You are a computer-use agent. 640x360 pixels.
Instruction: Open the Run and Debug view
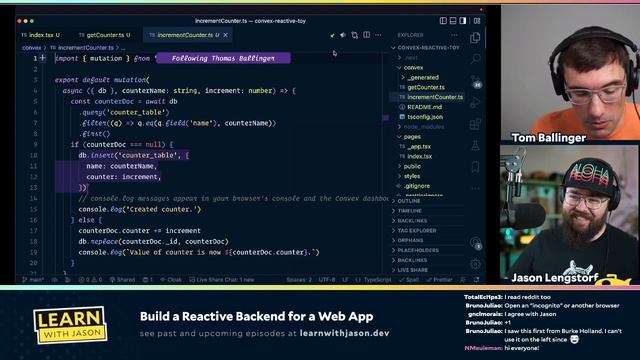point(476,103)
